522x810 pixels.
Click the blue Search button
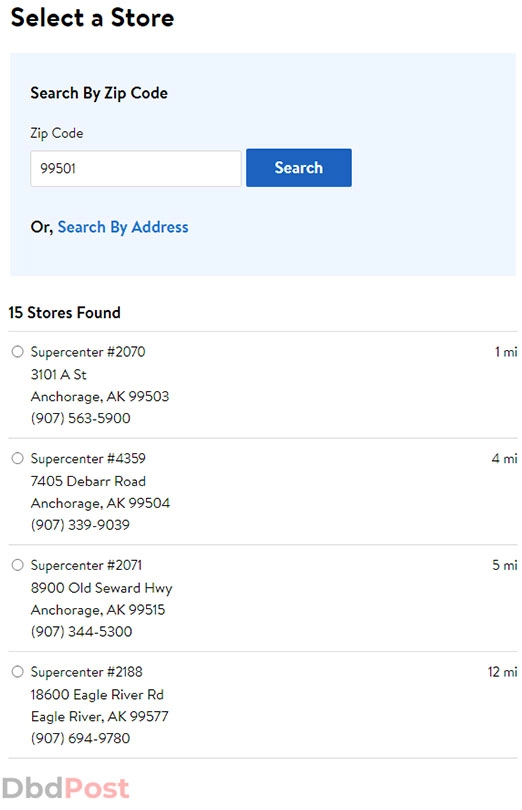(x=299, y=168)
